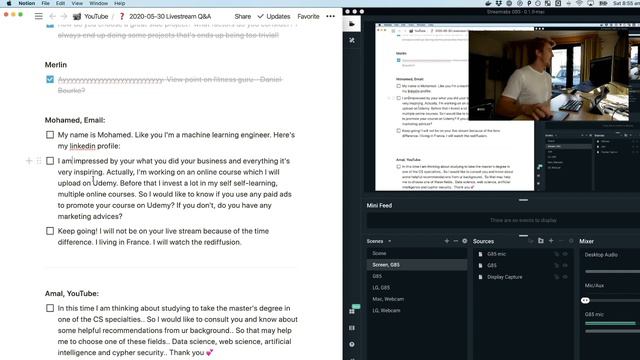Open the File menu
The height and width of the screenshot is (360, 640).
point(45,3)
